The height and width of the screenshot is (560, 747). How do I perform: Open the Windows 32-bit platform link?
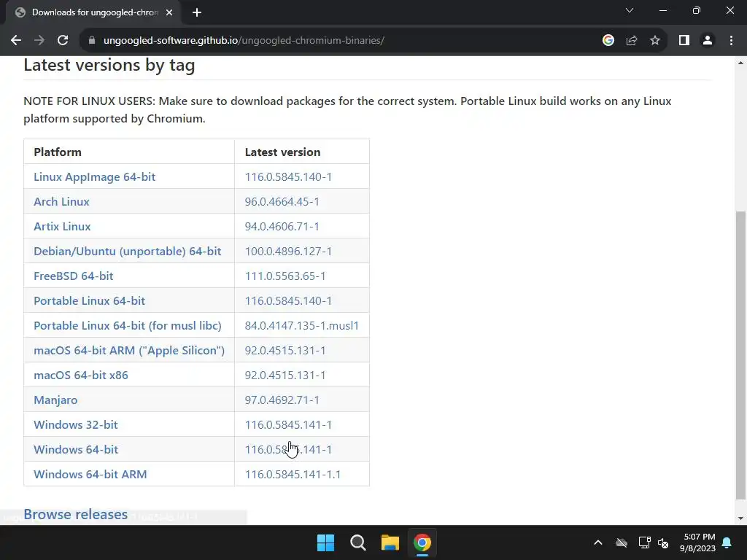(x=75, y=425)
